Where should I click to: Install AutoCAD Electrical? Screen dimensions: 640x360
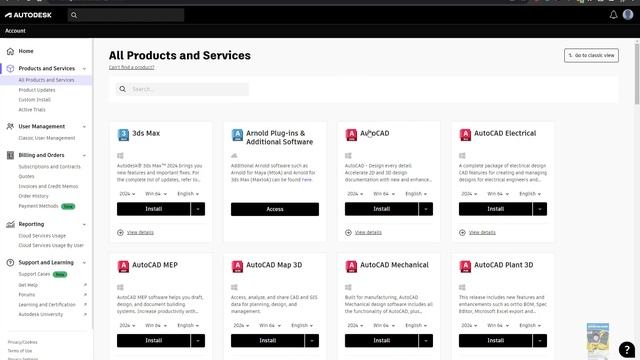495,209
